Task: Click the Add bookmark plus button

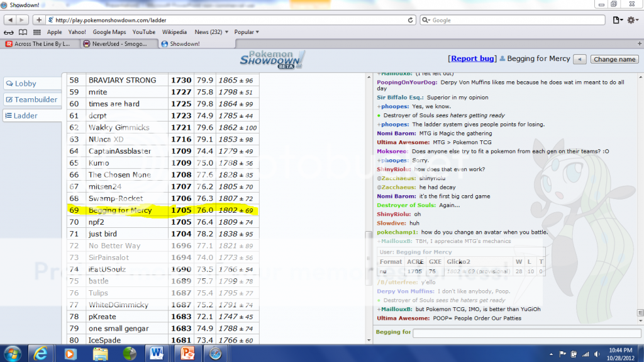Action: pyautogui.click(x=39, y=20)
